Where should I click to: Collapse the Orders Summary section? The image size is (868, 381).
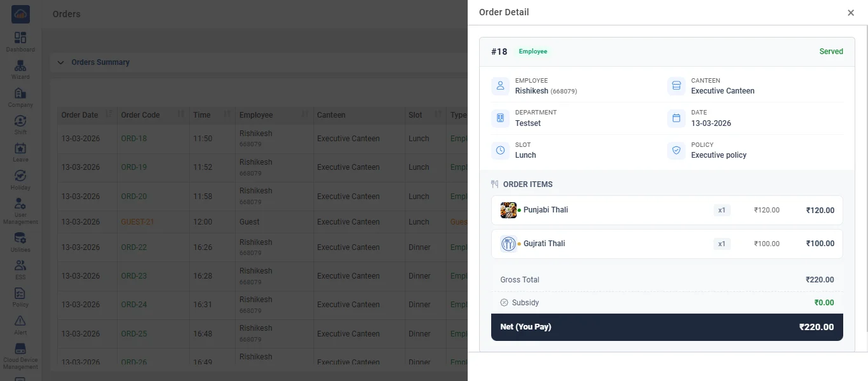[x=61, y=62]
